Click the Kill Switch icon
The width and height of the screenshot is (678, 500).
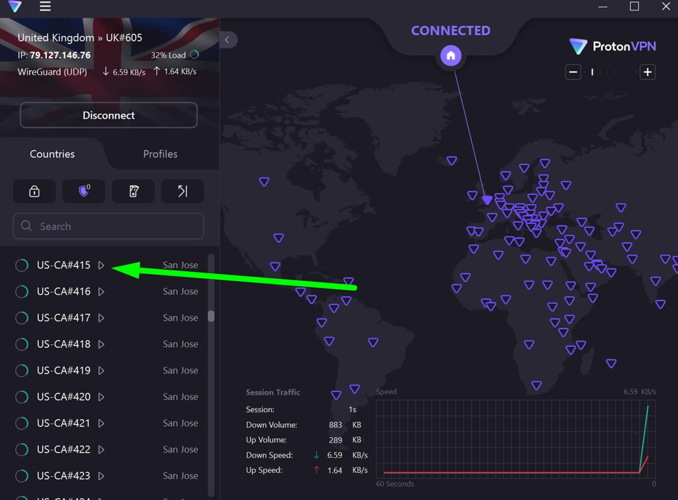[133, 191]
